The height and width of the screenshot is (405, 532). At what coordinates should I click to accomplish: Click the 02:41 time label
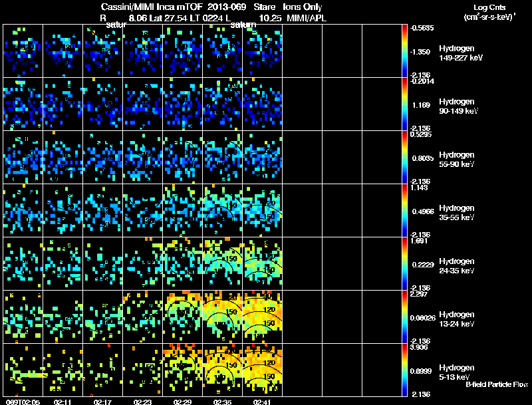pos(262,402)
